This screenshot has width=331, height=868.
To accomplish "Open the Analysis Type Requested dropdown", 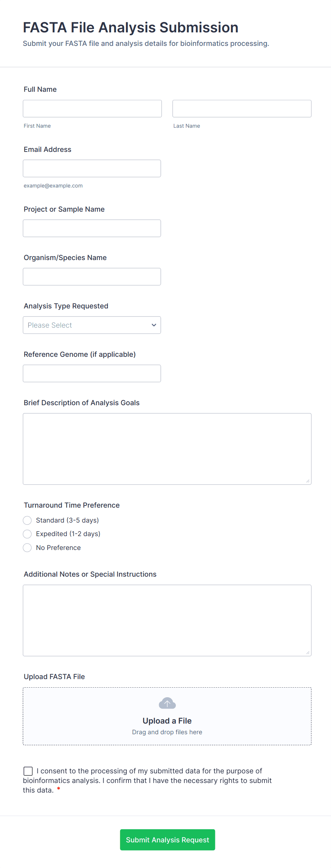I will tap(92, 325).
